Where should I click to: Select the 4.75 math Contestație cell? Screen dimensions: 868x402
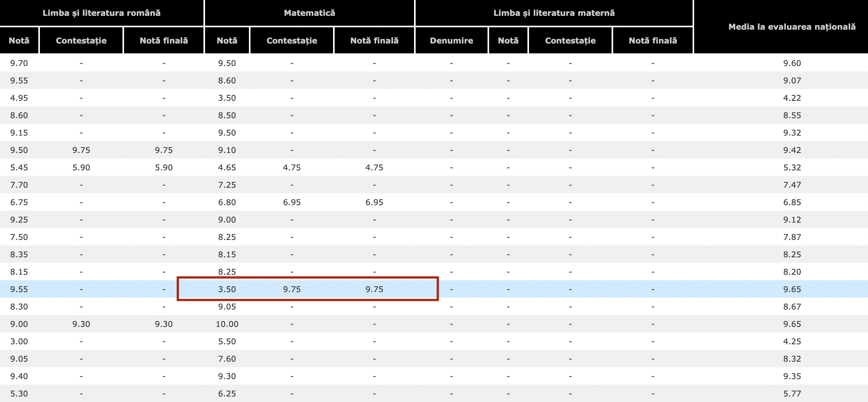pos(292,168)
